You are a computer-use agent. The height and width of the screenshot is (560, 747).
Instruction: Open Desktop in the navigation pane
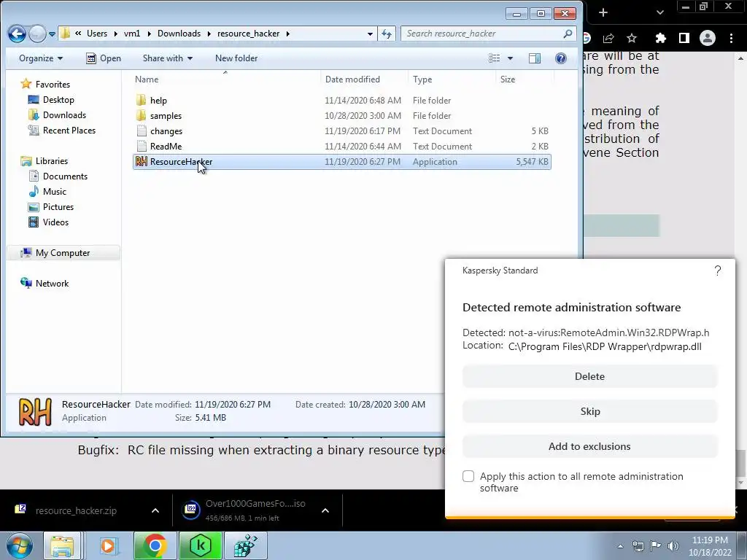click(52, 99)
